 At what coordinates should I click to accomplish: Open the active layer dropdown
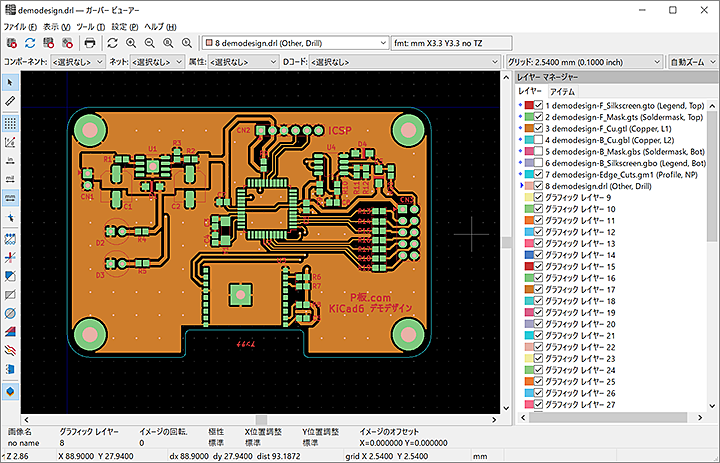pos(294,44)
